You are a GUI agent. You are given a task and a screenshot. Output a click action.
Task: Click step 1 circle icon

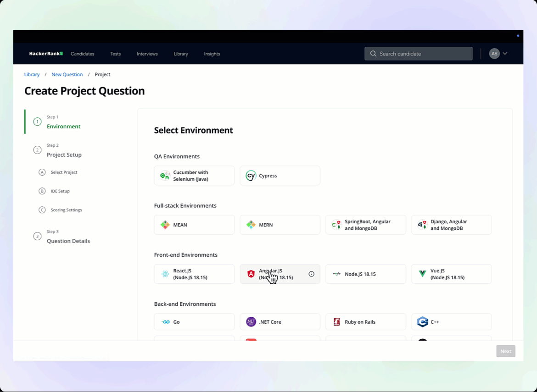tap(37, 122)
